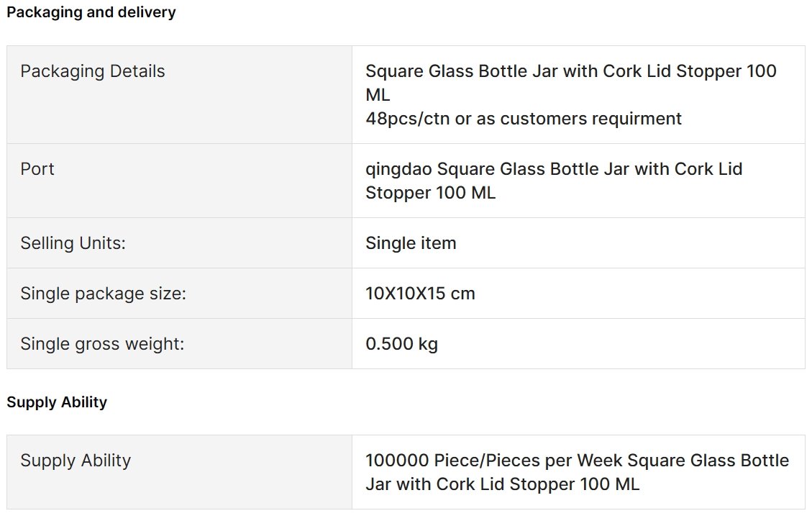This screenshot has height=521, width=812.
Task: Select the Selling Units label
Action: (73, 243)
